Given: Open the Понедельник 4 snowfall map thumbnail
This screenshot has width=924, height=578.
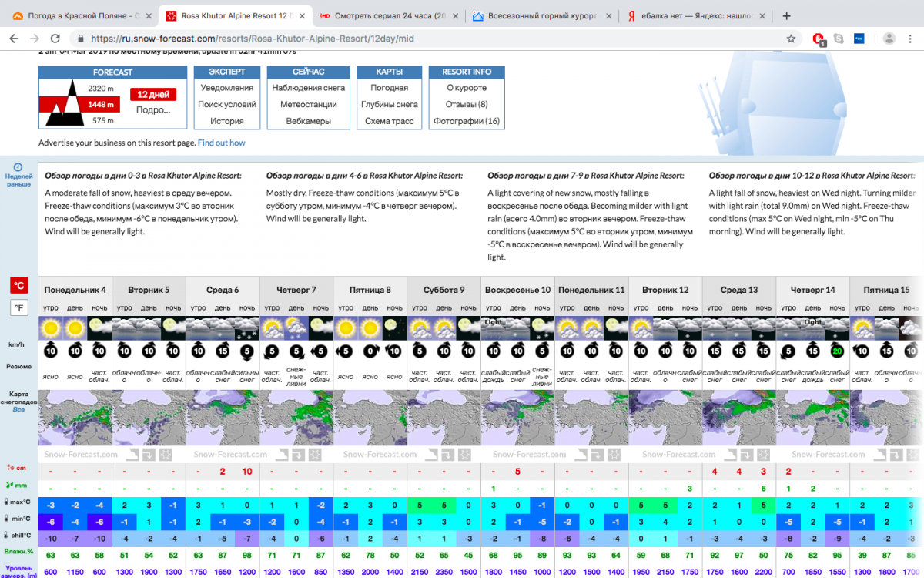Looking at the screenshot, I should (x=75, y=418).
